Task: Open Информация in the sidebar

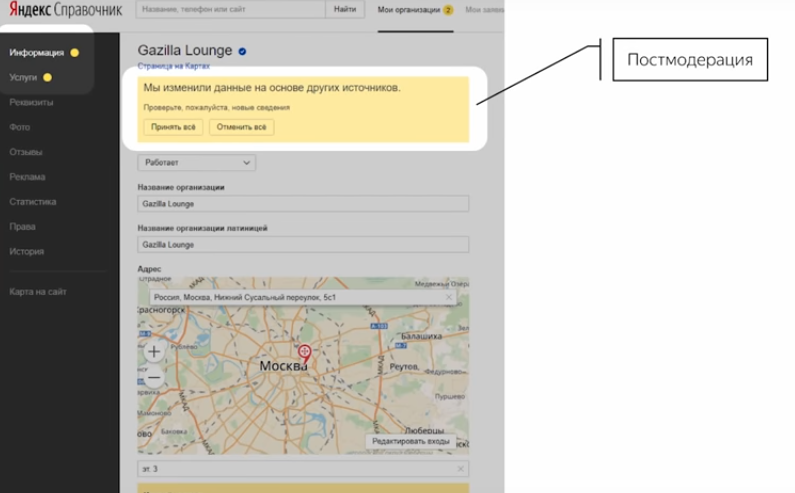Action: [37, 53]
